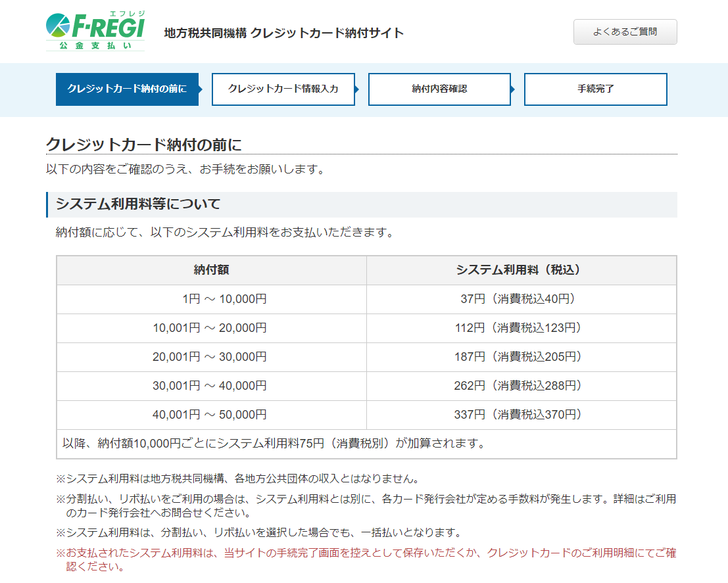
Task: Switch to the クレジットカード情報入力 step
Action: click(x=283, y=89)
